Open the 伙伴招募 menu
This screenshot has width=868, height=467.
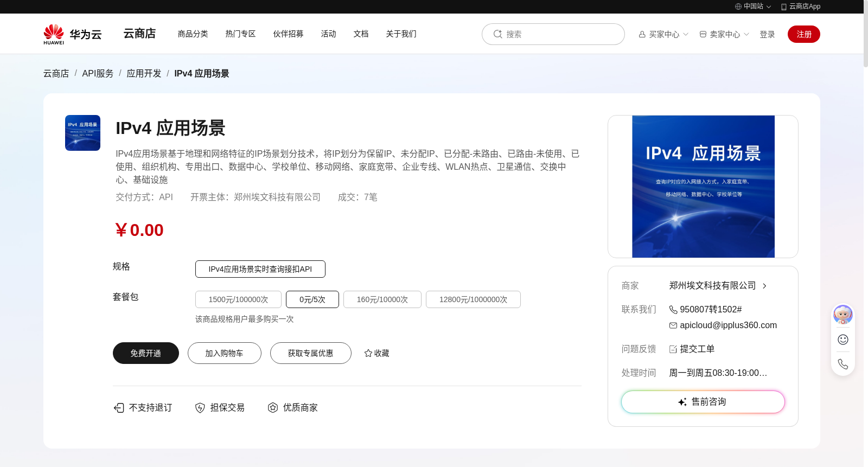[x=289, y=34]
